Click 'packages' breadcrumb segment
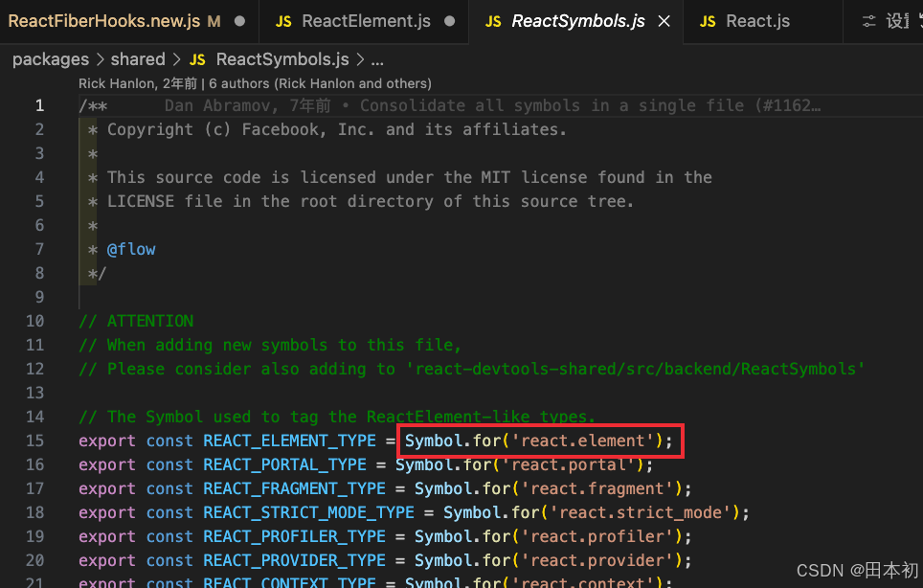The image size is (923, 588). coord(51,59)
